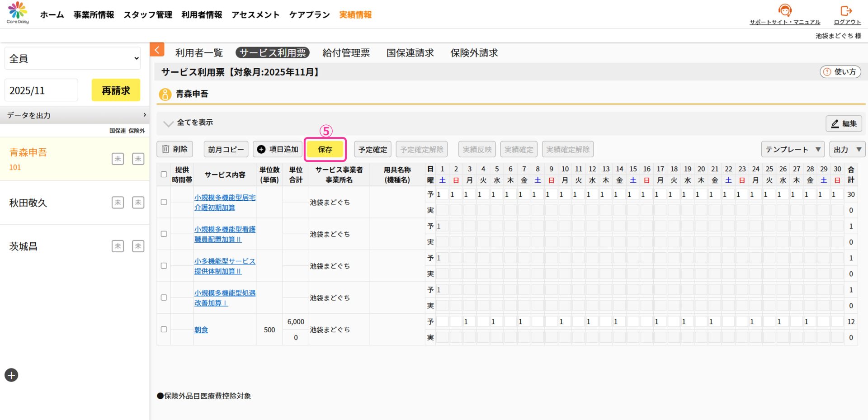Expand the 全てを表示 section
Viewport: 868px width, 420px height.
189,123
